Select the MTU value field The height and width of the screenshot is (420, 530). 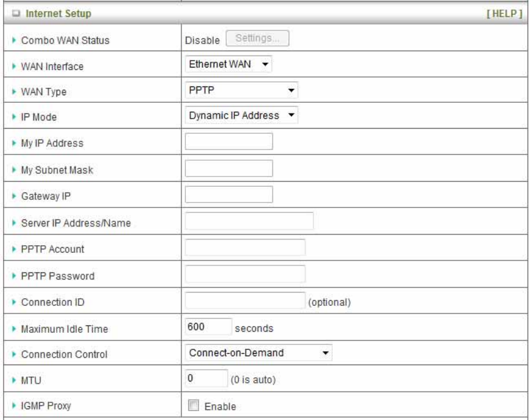pos(205,380)
